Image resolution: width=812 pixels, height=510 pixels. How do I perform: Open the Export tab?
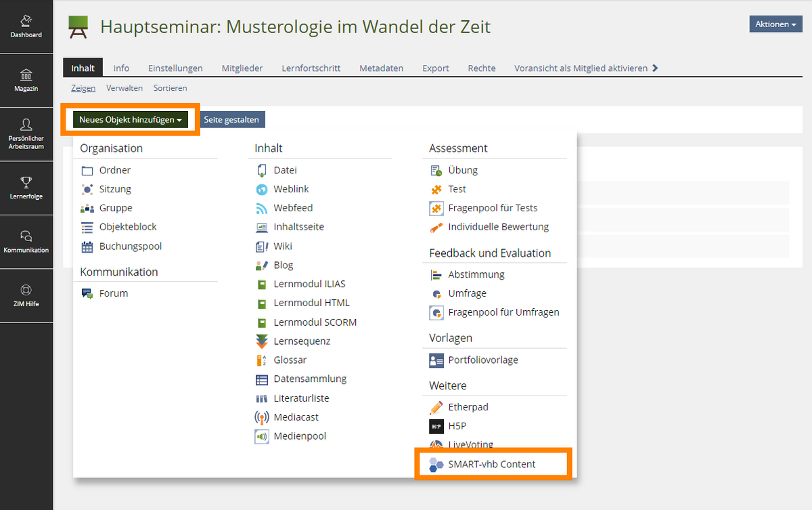[x=436, y=68]
